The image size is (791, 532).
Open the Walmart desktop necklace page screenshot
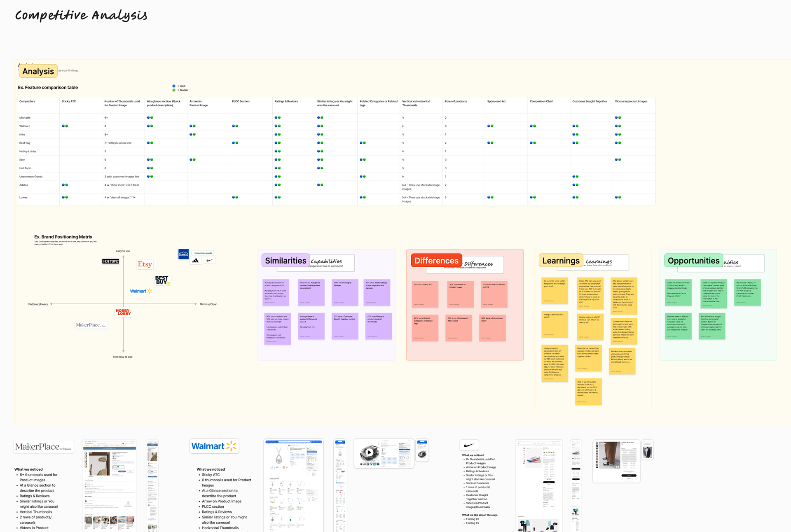293,486
